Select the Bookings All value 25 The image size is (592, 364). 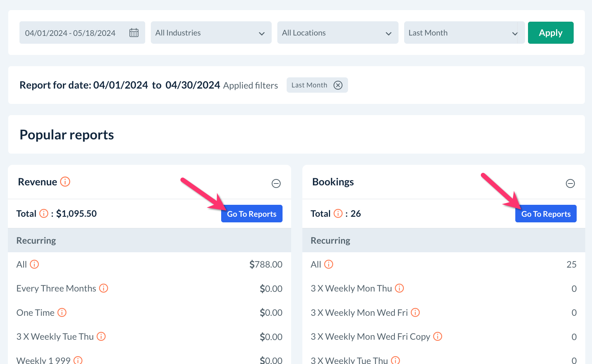point(571,265)
